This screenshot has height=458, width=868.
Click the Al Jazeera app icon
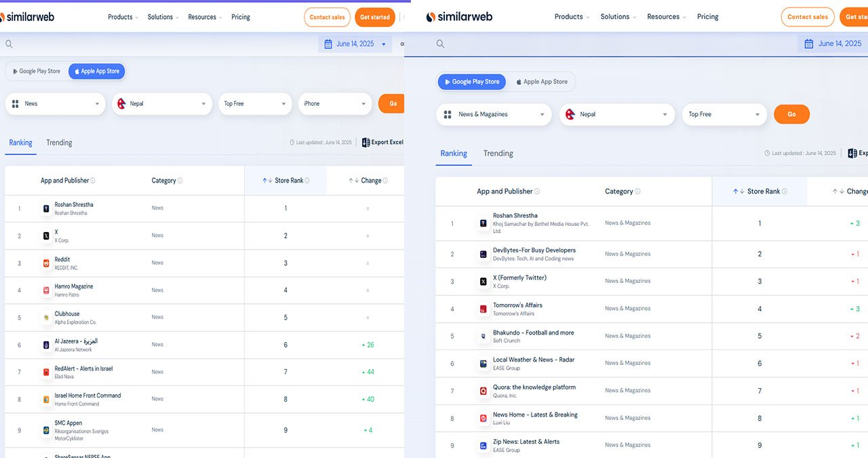[46, 345]
